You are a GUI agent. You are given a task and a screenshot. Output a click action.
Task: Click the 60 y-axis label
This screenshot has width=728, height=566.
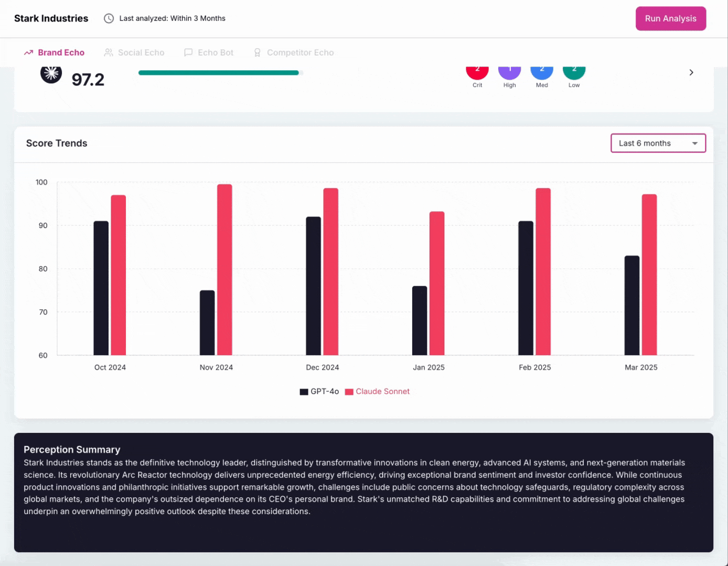point(43,355)
